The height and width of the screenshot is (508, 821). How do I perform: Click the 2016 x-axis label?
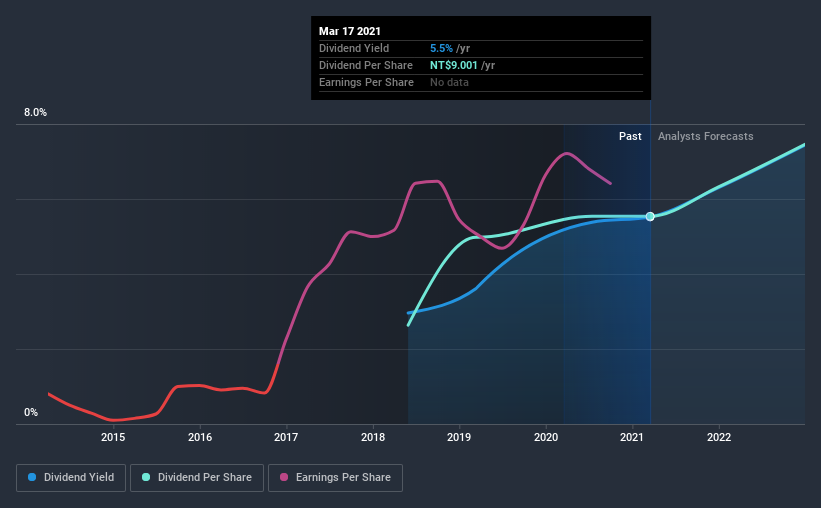[200, 437]
